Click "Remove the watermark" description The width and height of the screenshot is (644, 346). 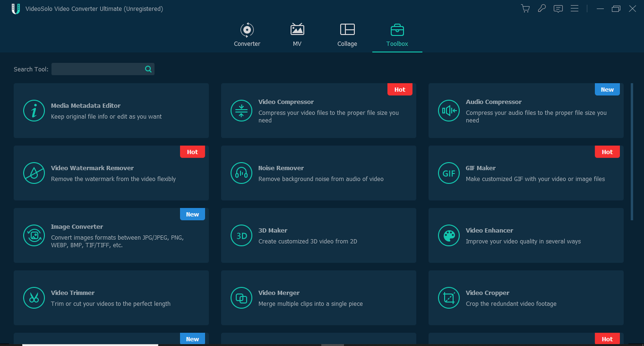tap(113, 179)
